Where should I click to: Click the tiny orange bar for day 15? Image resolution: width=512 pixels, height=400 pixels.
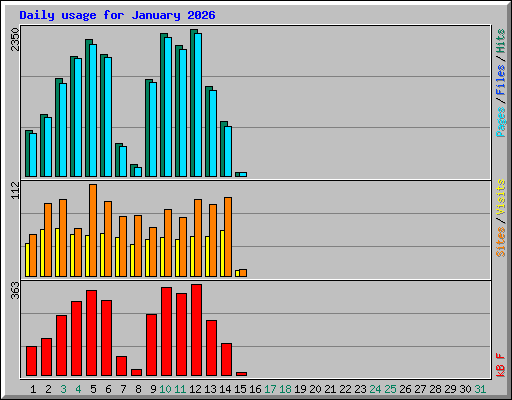coord(243,273)
